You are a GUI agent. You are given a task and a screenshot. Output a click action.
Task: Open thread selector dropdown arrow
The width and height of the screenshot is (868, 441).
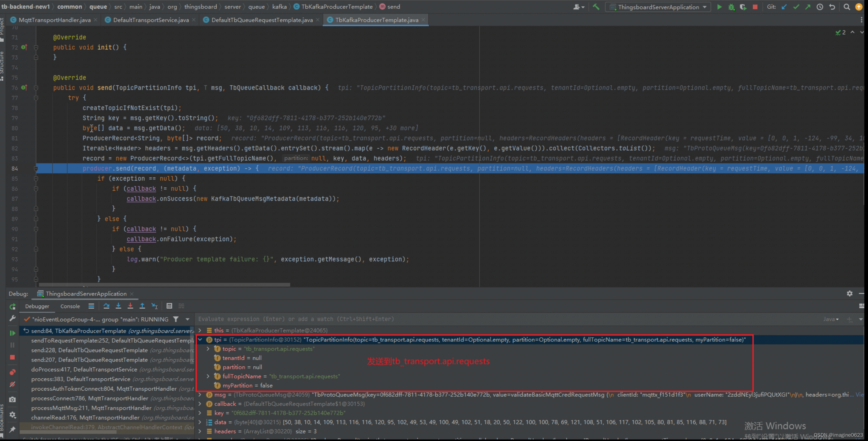(187, 319)
